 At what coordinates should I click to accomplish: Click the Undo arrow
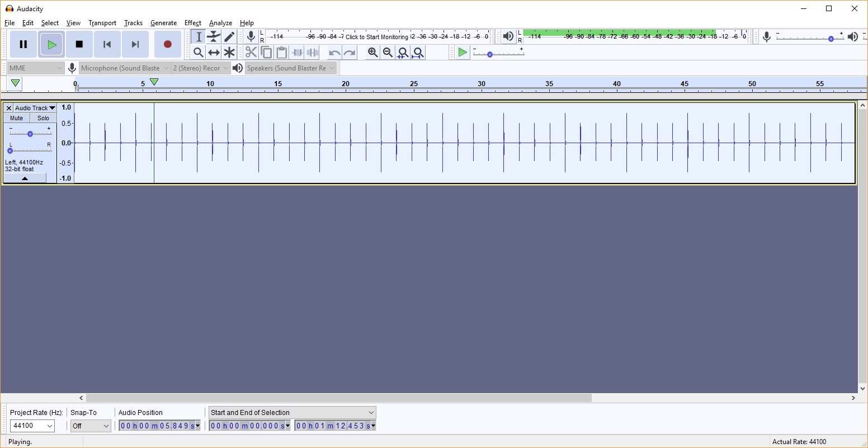(x=334, y=53)
